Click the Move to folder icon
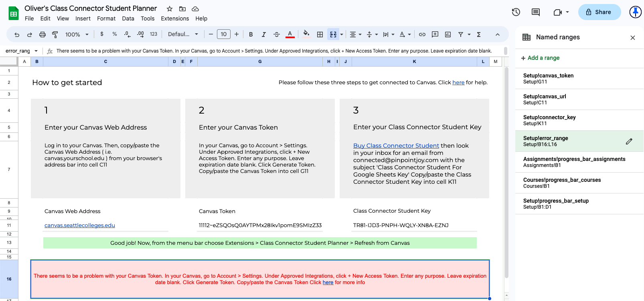The image size is (644, 301). pos(182,9)
